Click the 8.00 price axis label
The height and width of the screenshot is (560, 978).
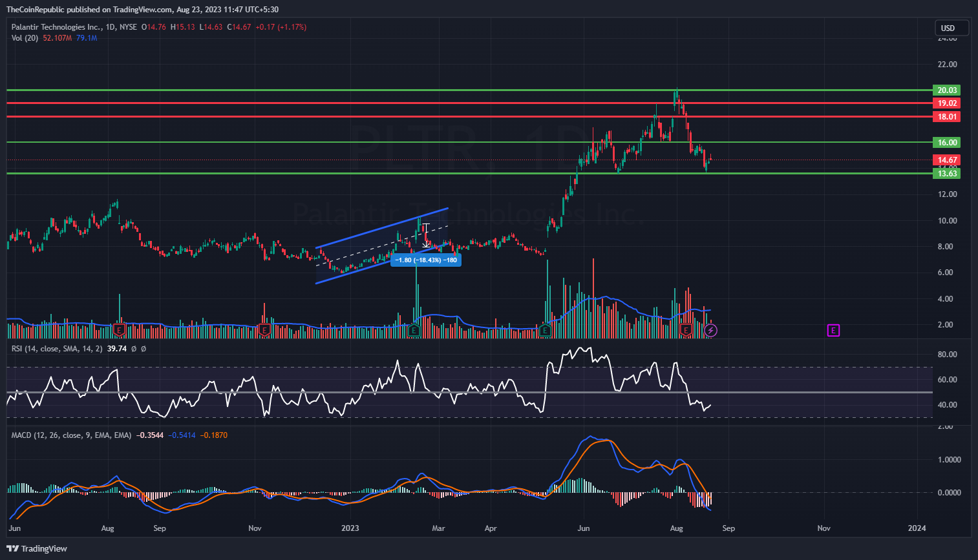pyautogui.click(x=945, y=247)
